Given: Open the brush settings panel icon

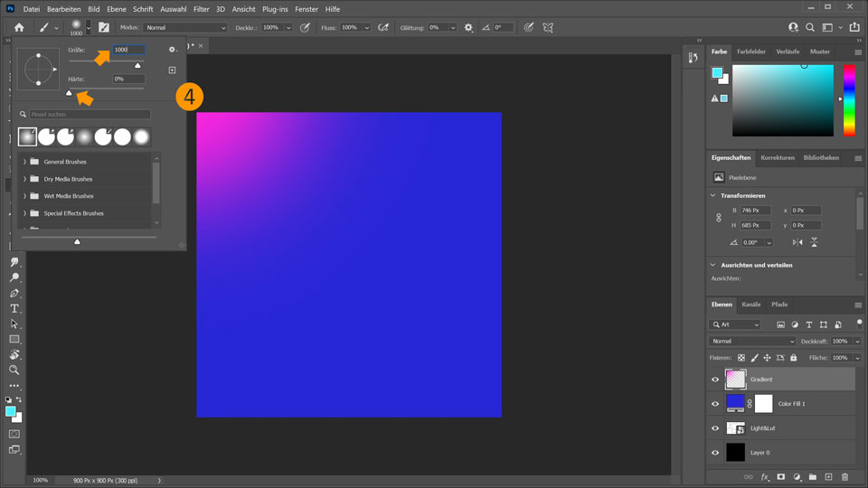Looking at the screenshot, I should (103, 27).
